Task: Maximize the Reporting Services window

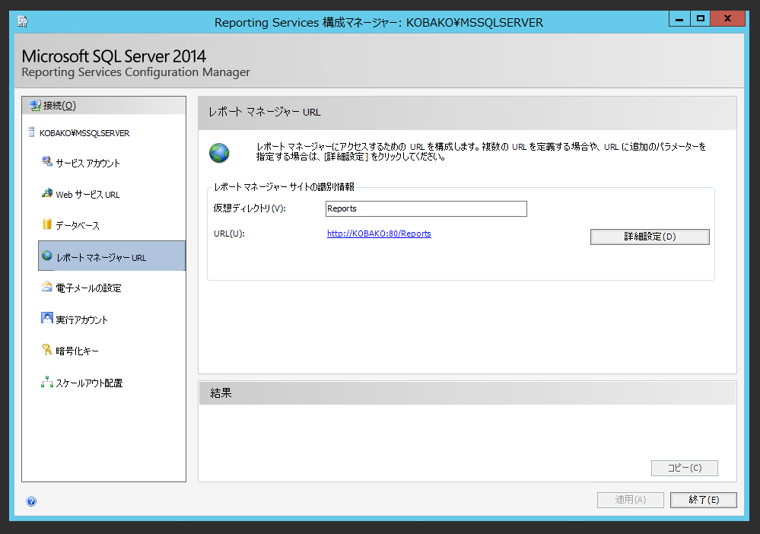Action: (x=700, y=18)
